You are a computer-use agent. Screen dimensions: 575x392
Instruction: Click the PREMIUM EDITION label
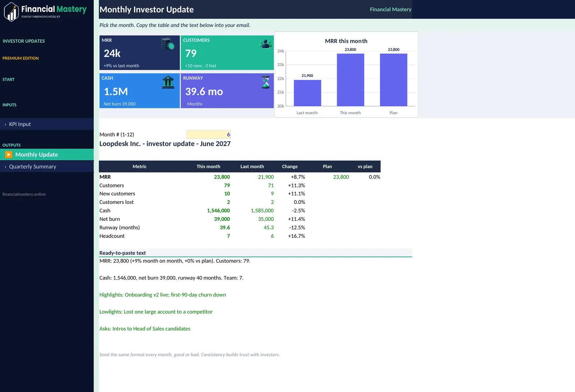[x=20, y=58]
